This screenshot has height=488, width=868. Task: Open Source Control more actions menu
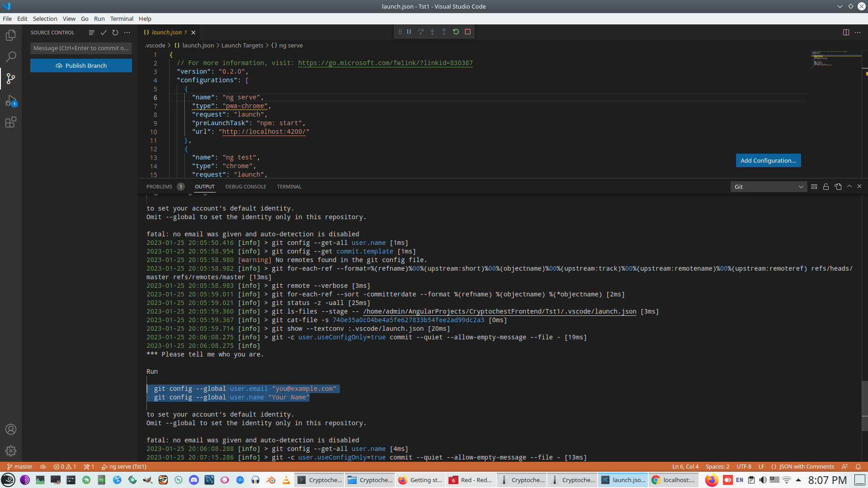(x=127, y=33)
